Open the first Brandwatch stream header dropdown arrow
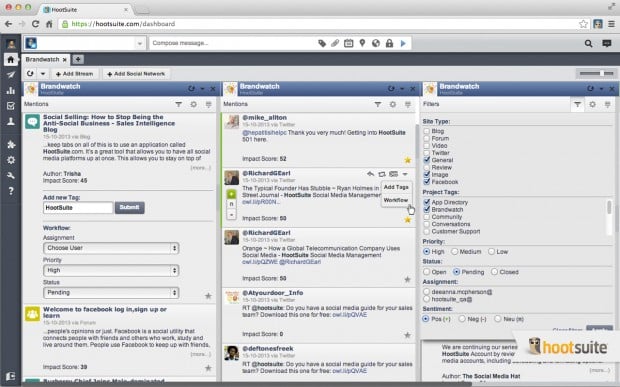Image resolution: width=620 pixels, height=387 pixels. [x=202, y=89]
